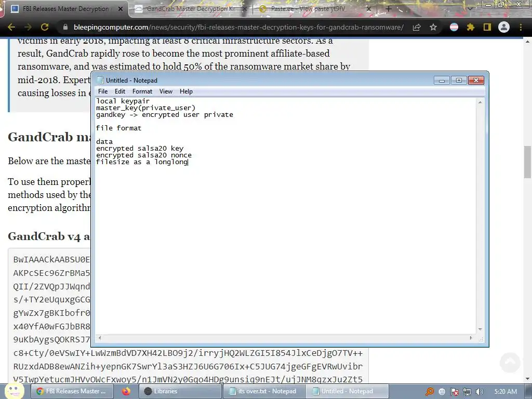Open a new browser tab

pos(389,9)
